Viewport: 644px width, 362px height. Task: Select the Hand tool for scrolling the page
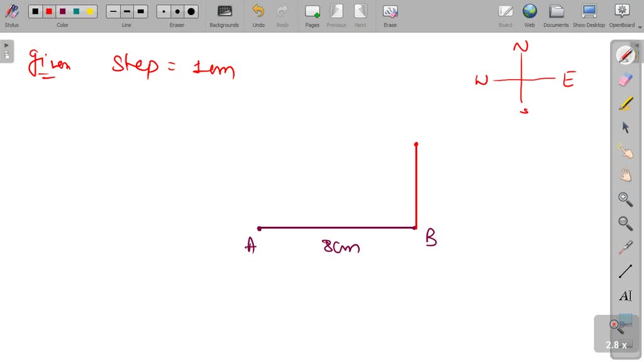(x=626, y=175)
